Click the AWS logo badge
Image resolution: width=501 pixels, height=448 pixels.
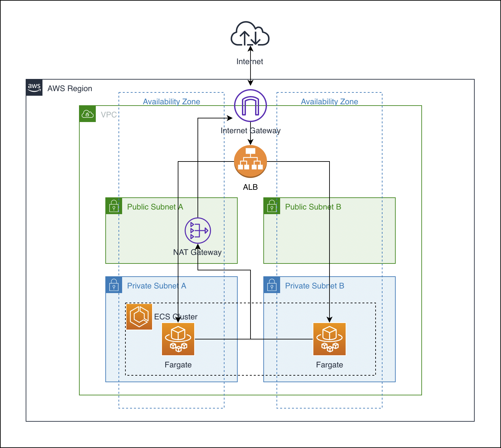pyautogui.click(x=34, y=87)
